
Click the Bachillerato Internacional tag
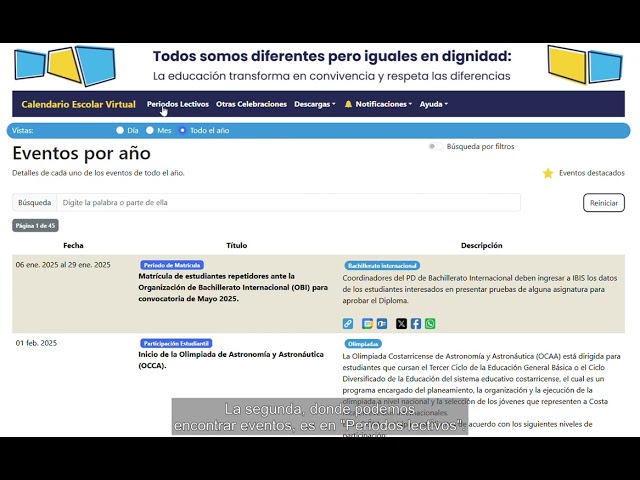(x=382, y=266)
